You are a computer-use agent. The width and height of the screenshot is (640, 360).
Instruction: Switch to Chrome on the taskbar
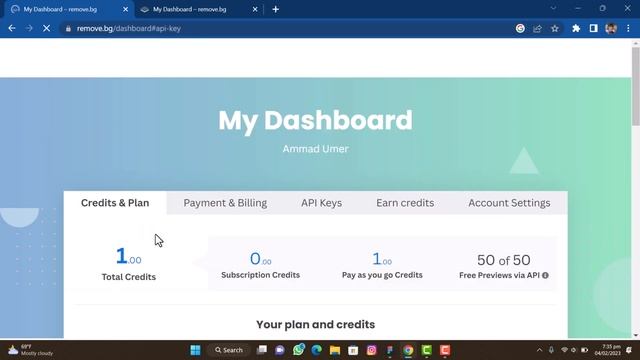point(408,350)
